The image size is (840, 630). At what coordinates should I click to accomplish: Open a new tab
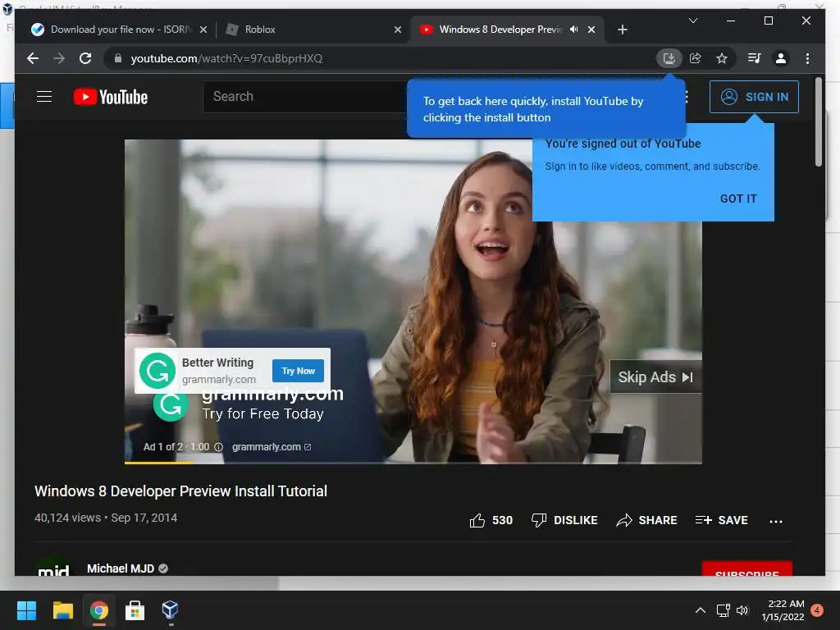(622, 30)
